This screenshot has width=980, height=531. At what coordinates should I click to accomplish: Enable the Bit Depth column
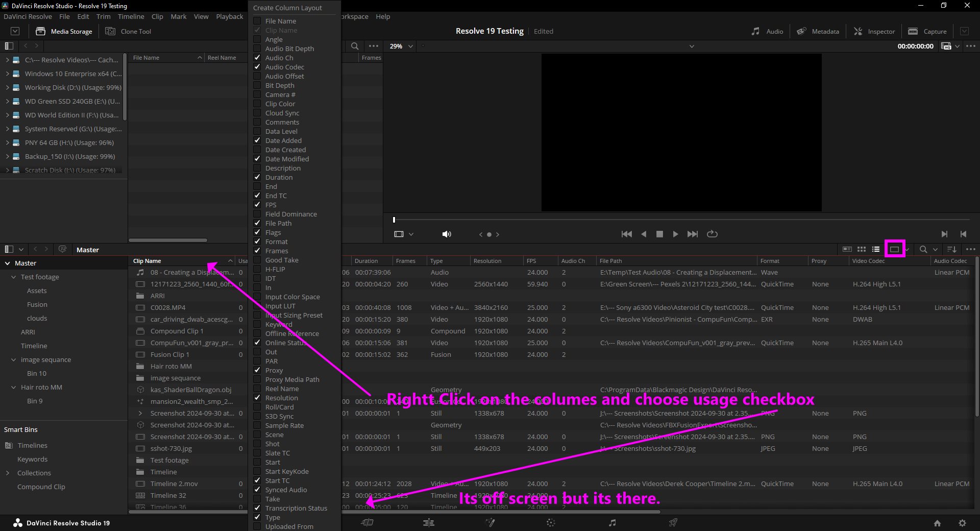click(257, 85)
